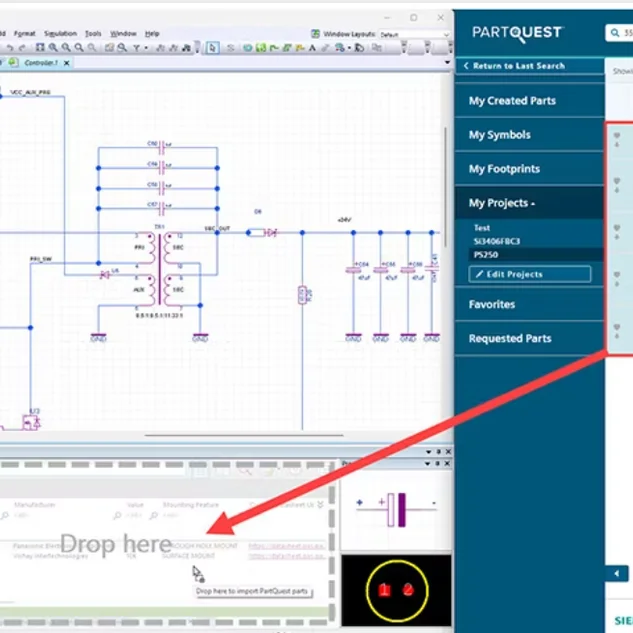Click the collapse arrow button at PartQuest bottom
This screenshot has width=633, height=633.
[x=616, y=573]
